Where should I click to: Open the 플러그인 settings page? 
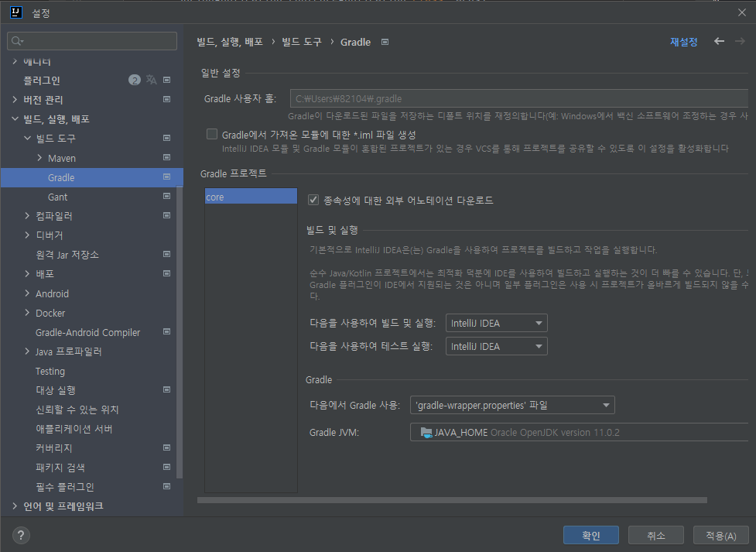(x=42, y=81)
